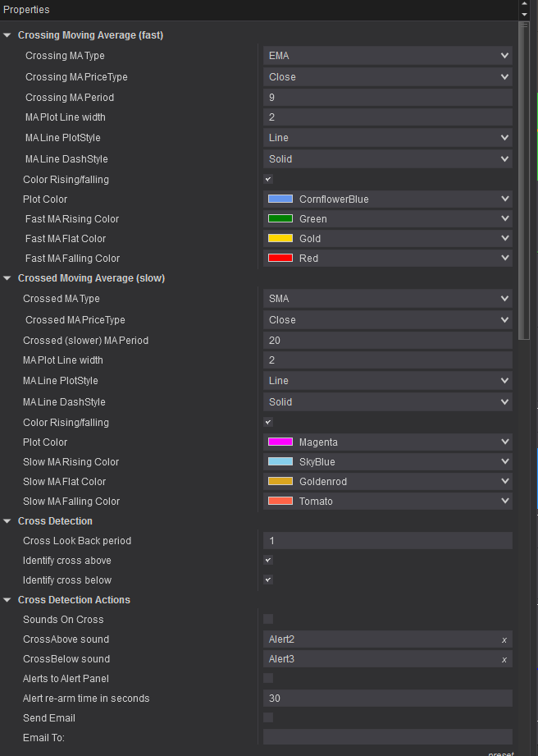Image resolution: width=538 pixels, height=756 pixels.
Task: Collapse the Cross Detection Actions section
Action: (7, 600)
